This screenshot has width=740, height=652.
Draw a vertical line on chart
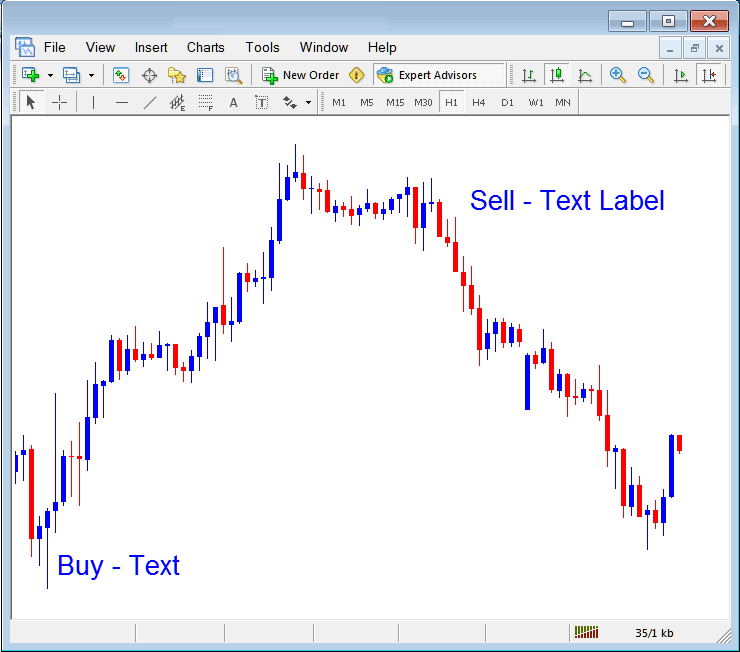pyautogui.click(x=93, y=102)
